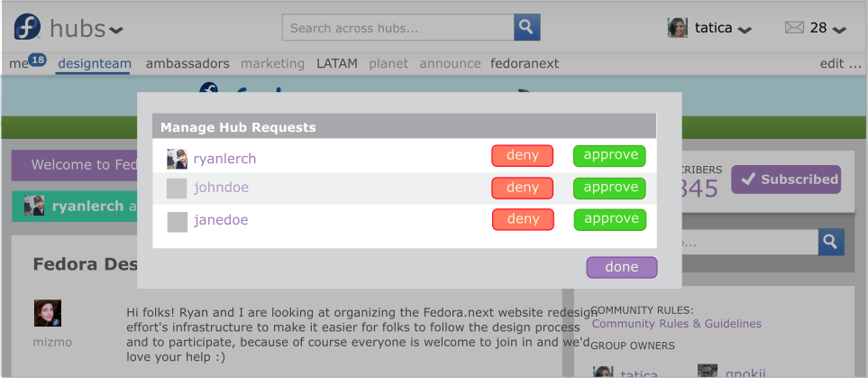Click the Search across hubs field
Screen dimensions: 868x378
398,28
